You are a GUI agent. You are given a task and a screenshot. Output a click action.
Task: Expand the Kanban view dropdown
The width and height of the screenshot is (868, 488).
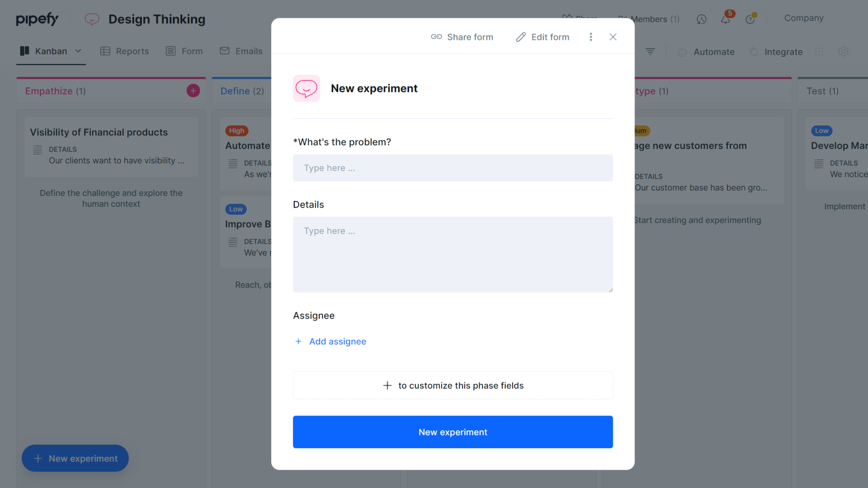(78, 51)
